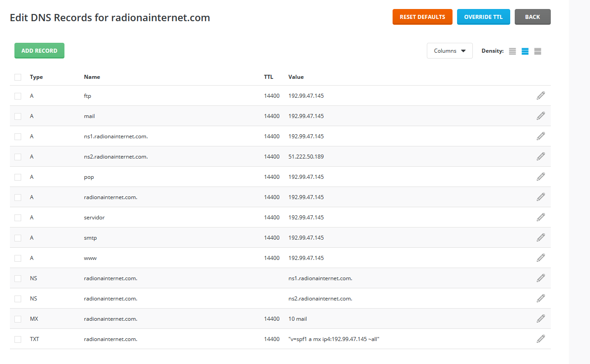Click pencil icon for ns2.radionainternet.com. A record

[541, 156]
